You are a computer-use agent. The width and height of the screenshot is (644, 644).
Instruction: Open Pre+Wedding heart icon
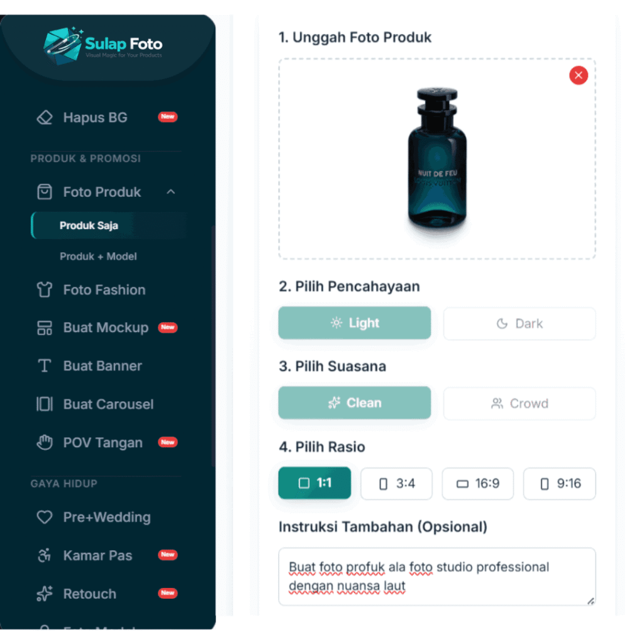click(45, 517)
